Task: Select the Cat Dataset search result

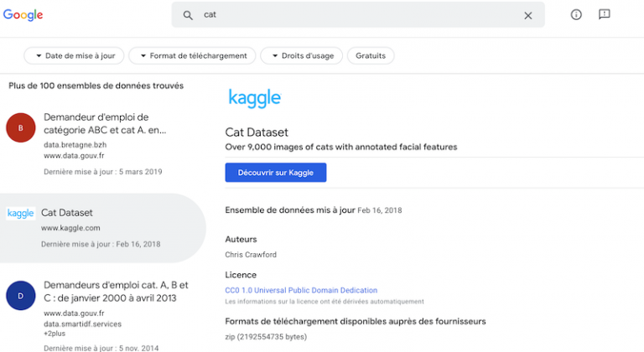Action: 67,213
